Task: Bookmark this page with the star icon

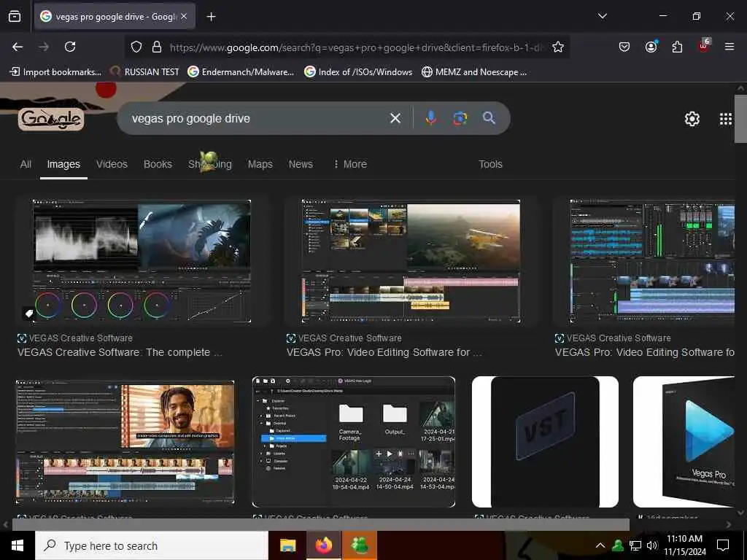Action: (558, 47)
